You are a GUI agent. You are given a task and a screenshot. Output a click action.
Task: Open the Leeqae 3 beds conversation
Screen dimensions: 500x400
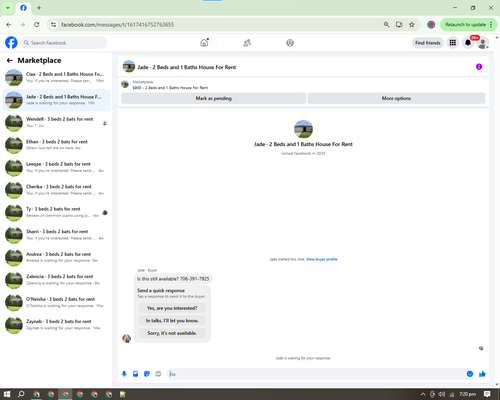point(56,167)
